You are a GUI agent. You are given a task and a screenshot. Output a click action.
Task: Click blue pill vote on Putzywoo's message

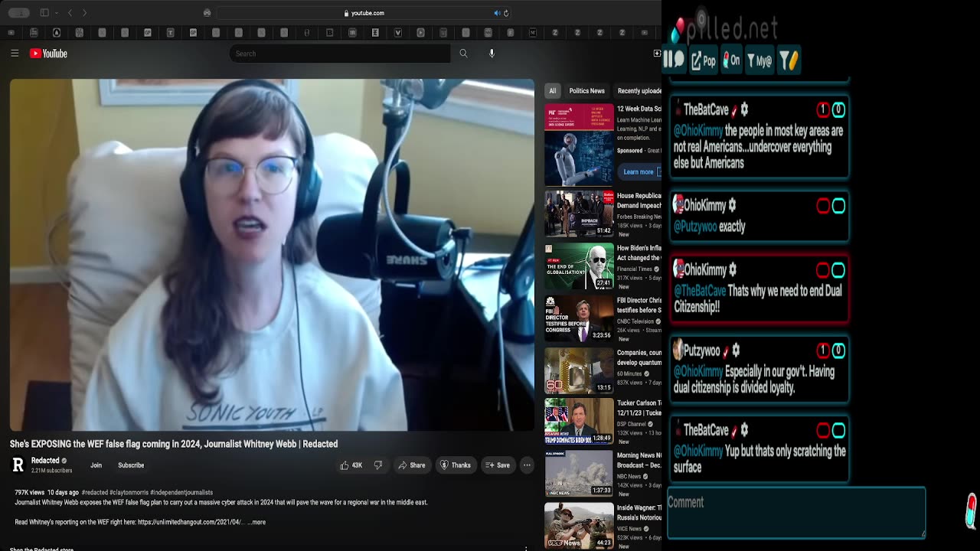[x=838, y=350]
